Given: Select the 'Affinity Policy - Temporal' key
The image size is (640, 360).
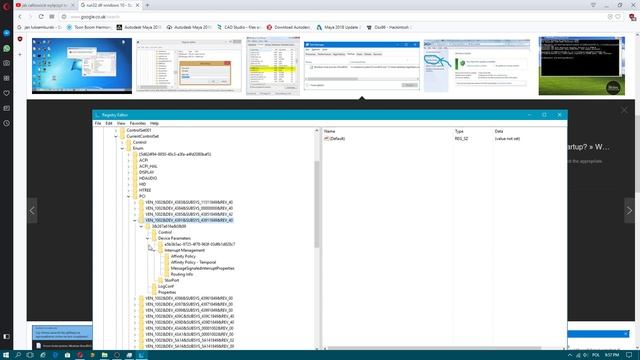Looking at the screenshot, I should (193, 262).
